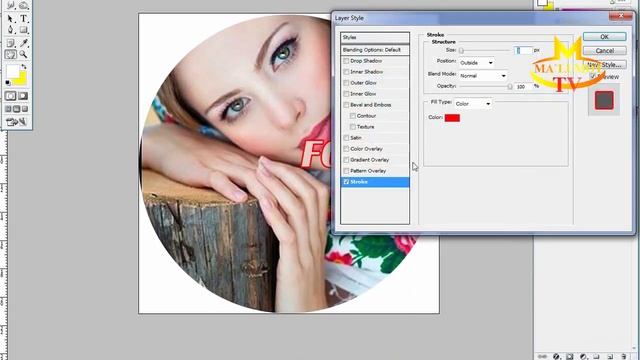Click the stroke Size px input field
This screenshot has height=360, width=640.
click(523, 50)
